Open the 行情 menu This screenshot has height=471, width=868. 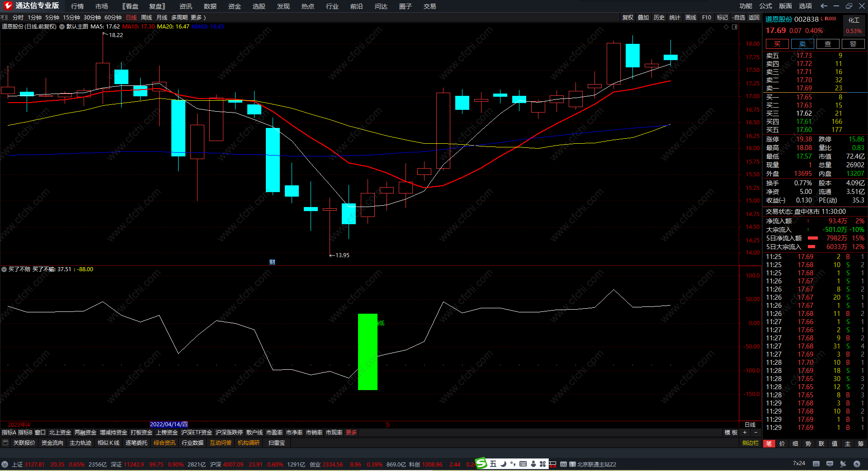click(x=77, y=6)
